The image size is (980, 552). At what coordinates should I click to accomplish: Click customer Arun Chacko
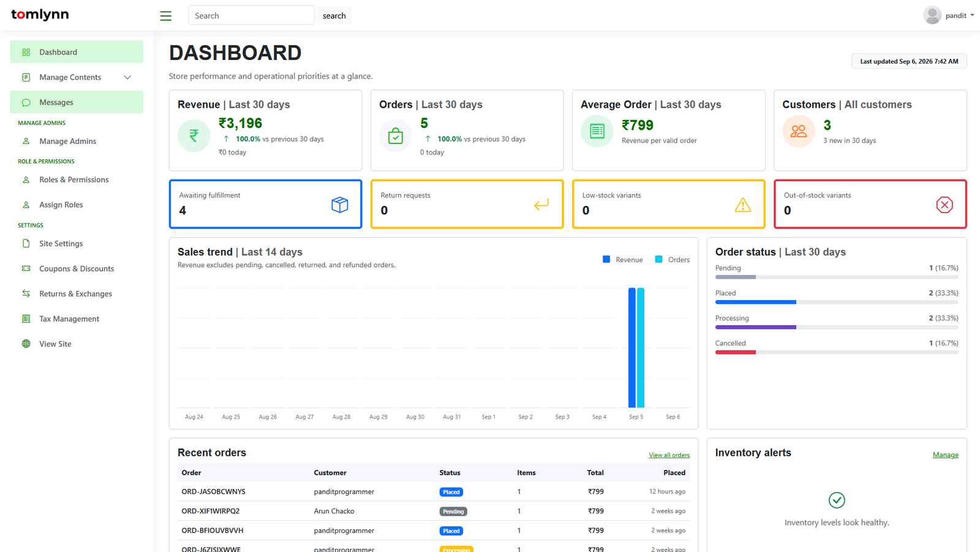(x=334, y=511)
